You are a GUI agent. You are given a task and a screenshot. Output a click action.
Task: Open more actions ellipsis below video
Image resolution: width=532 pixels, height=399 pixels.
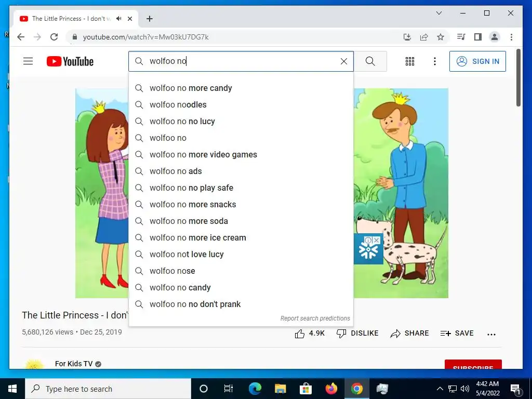pyautogui.click(x=491, y=334)
